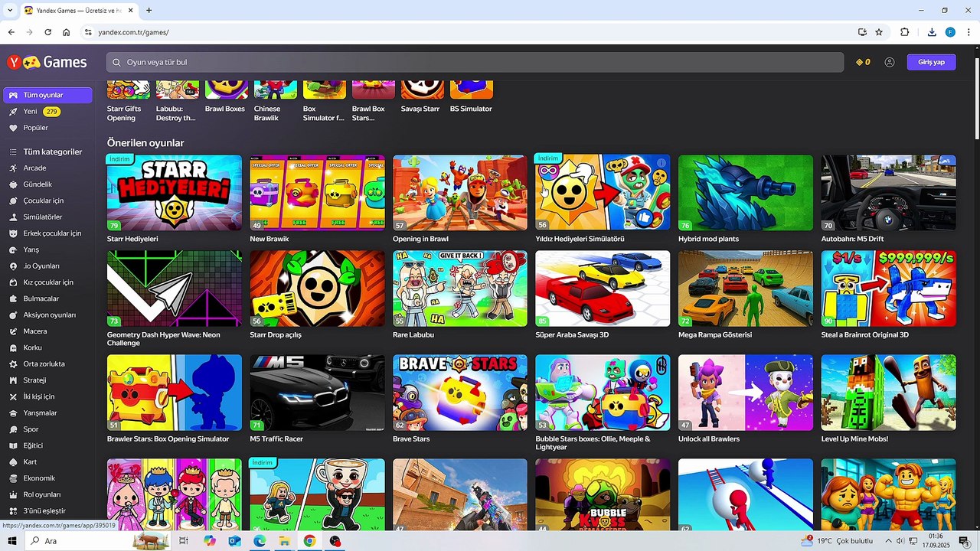The height and width of the screenshot is (551, 980).
Task: Click the Brave Stars game title
Action: 411,439
